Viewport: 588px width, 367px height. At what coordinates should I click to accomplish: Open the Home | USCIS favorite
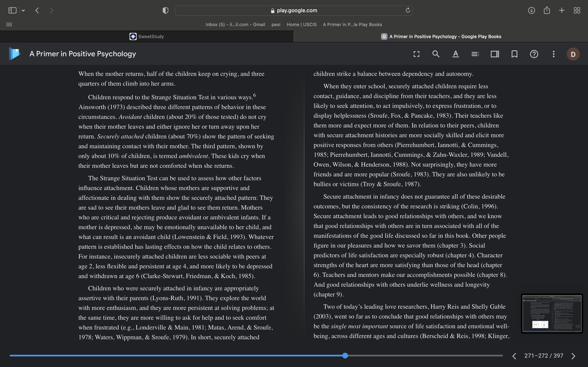coord(302,24)
